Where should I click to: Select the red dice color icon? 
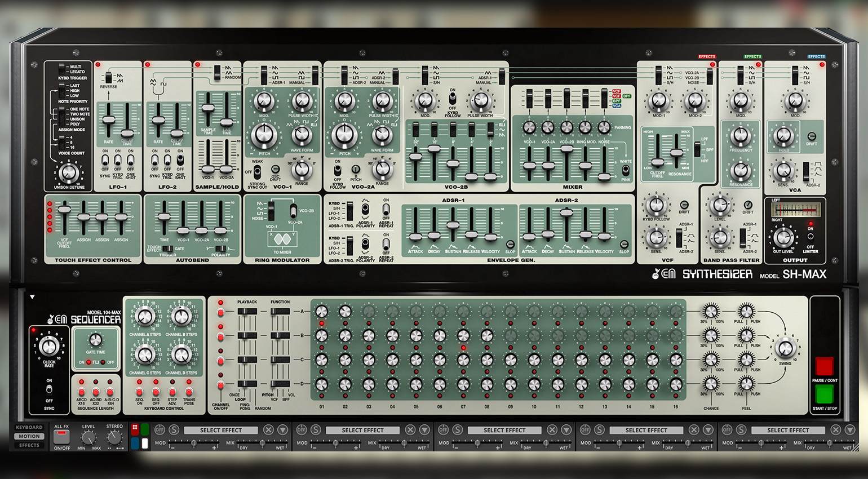click(135, 430)
